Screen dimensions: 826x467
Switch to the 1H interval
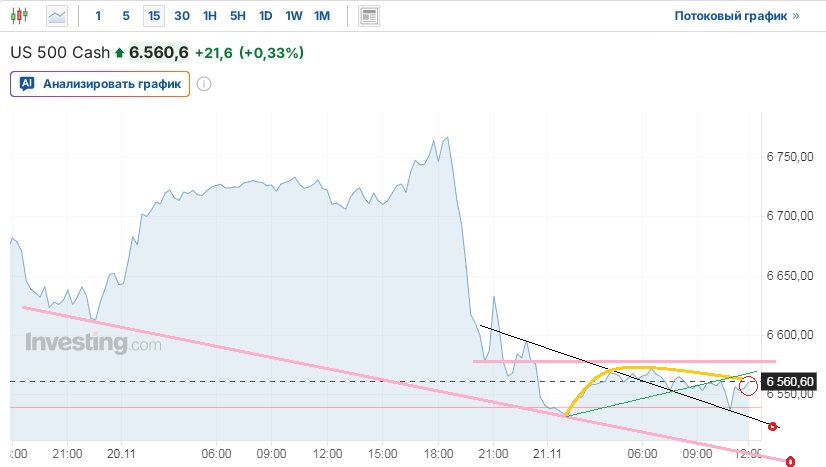(209, 16)
